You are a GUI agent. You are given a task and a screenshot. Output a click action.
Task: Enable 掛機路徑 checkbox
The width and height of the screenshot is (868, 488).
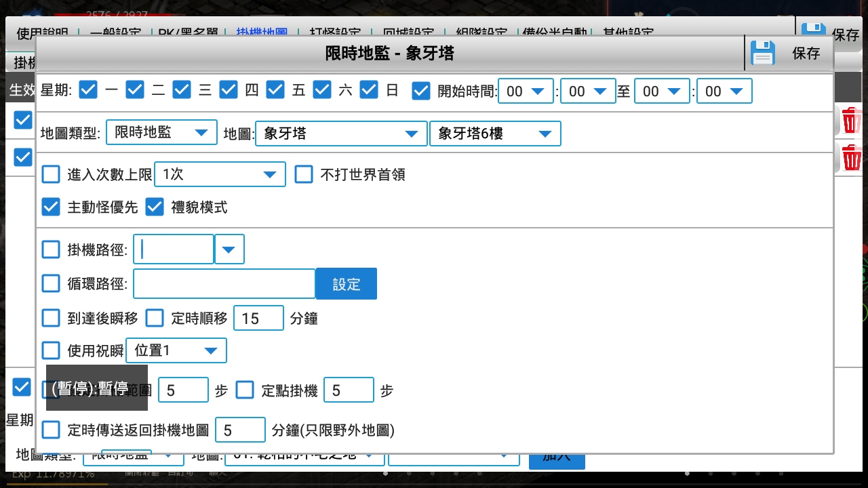pyautogui.click(x=52, y=249)
